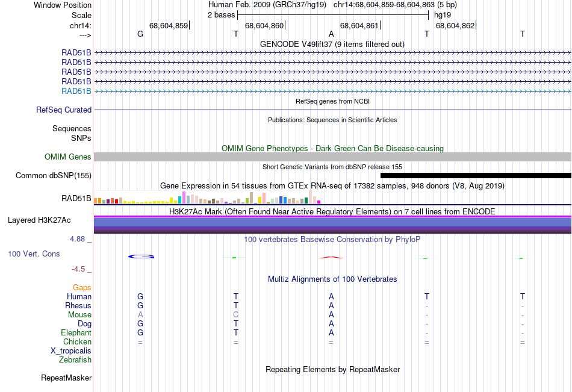Click the 4.88 upper conservation scale value
The height and width of the screenshot is (392, 572).
77,239
